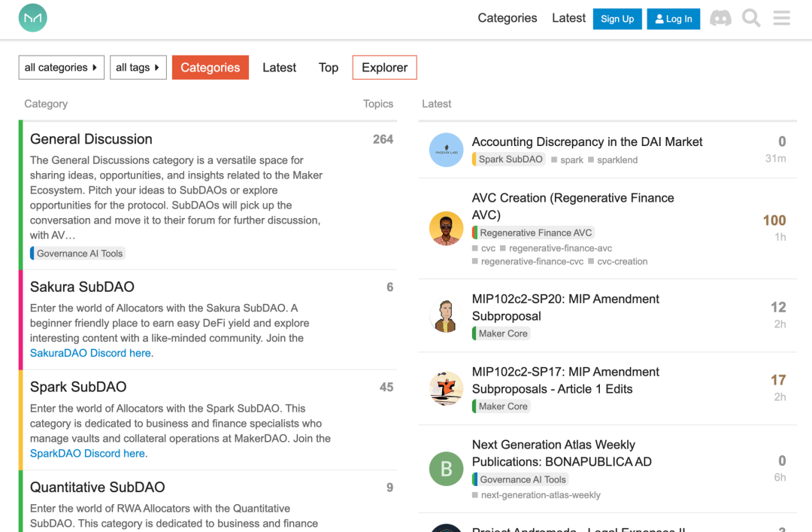Click reply count 12 on MIP102c2-SP20
The width and height of the screenshot is (812, 532).
tap(778, 308)
